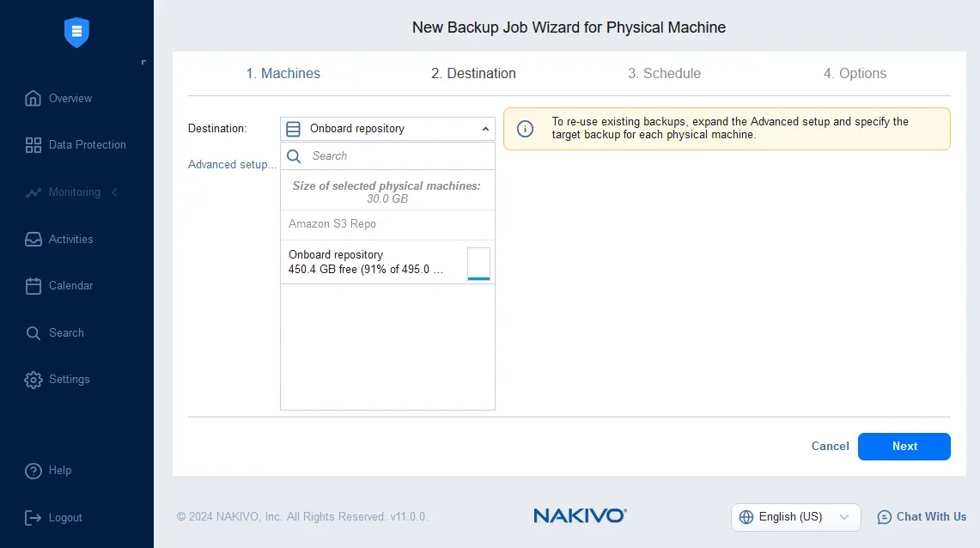Collapse the sidebar with the corner toggle
Image resolution: width=980 pixels, height=548 pixels.
pos(143,62)
